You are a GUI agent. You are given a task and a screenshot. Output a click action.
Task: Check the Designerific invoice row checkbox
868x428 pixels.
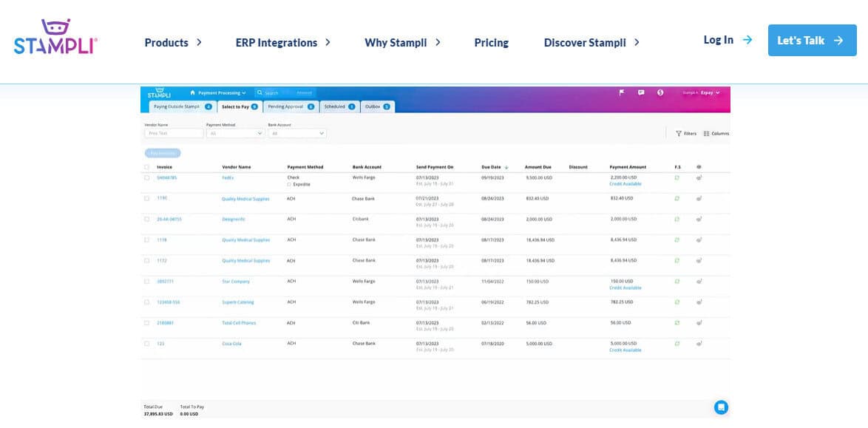click(146, 220)
